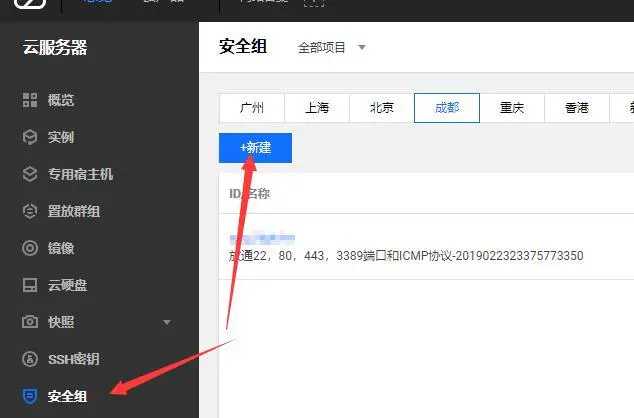The width and height of the screenshot is (634, 418).
Task: Click the +新建 button
Action: tap(255, 148)
